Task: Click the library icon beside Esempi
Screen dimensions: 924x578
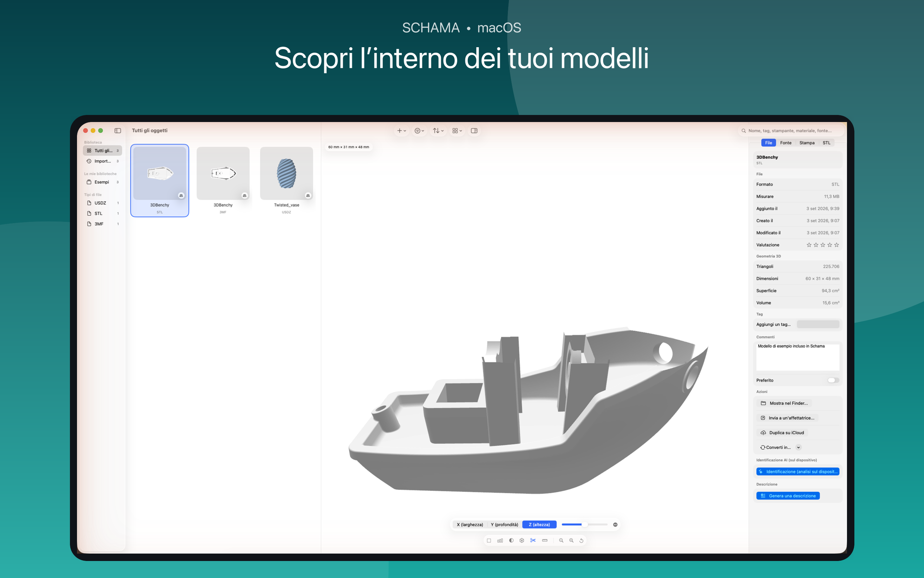Action: coord(89,182)
